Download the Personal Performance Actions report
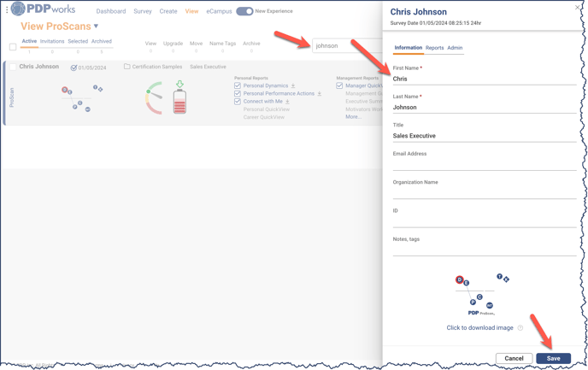The width and height of the screenshot is (588, 370). coord(320,94)
